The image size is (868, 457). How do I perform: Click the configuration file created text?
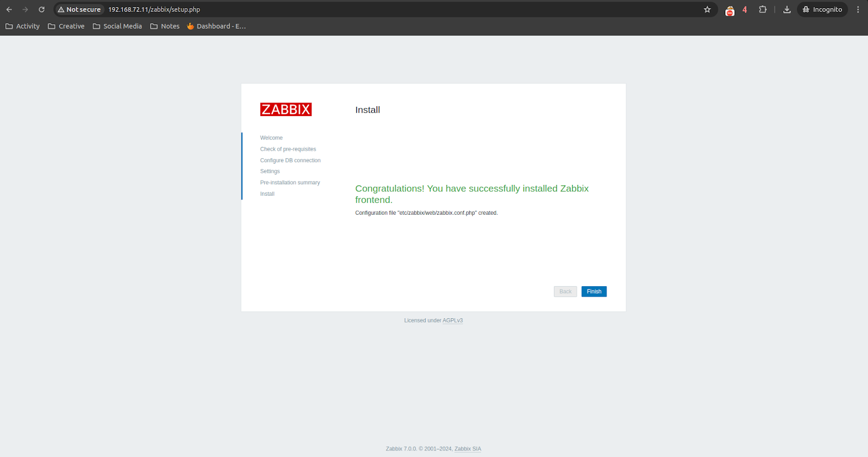point(426,213)
